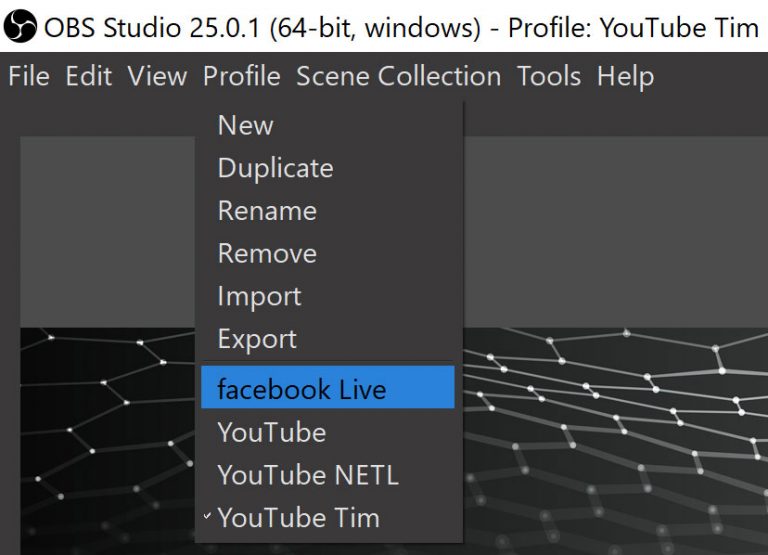Image resolution: width=768 pixels, height=555 pixels.
Task: Pick Rename from the Profile menu
Action: [267, 211]
